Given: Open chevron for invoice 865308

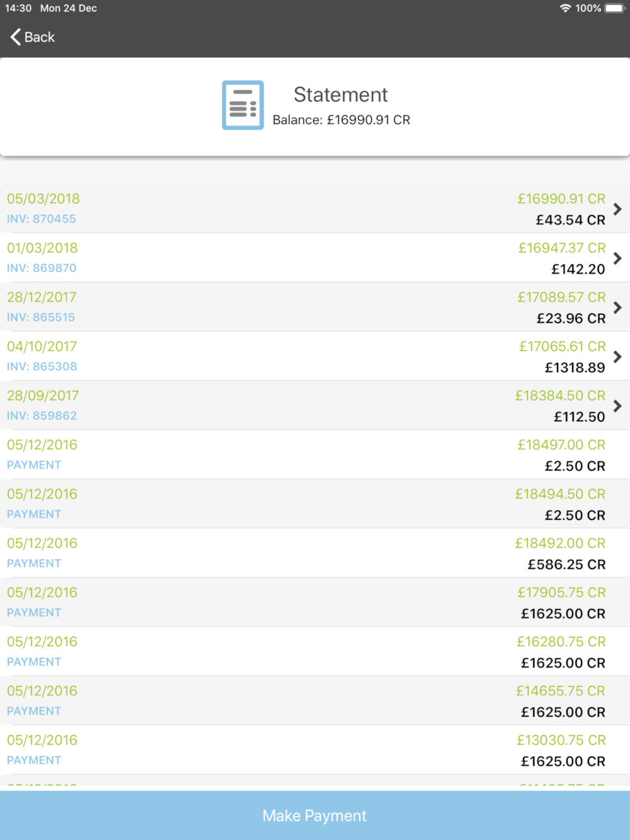Looking at the screenshot, I should tap(617, 356).
